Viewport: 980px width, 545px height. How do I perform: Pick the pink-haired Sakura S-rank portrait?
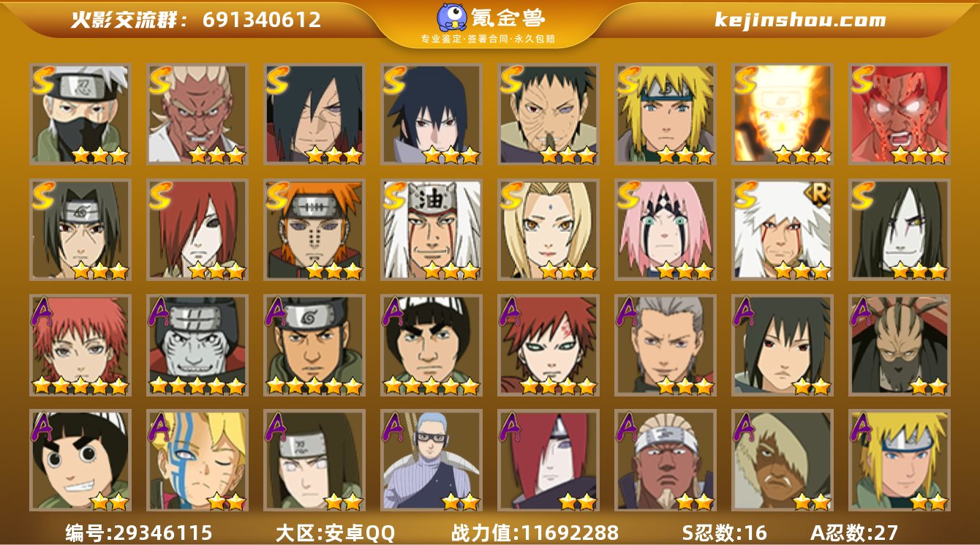click(x=665, y=230)
